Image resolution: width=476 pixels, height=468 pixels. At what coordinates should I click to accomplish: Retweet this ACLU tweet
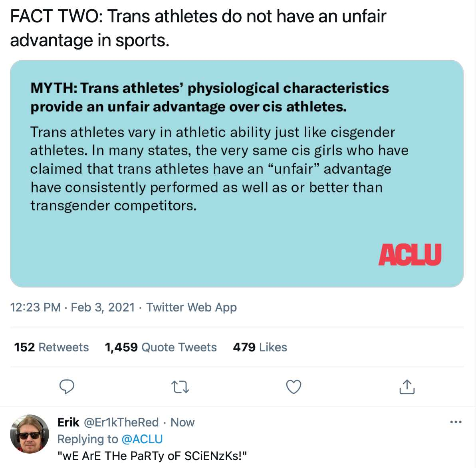180,387
